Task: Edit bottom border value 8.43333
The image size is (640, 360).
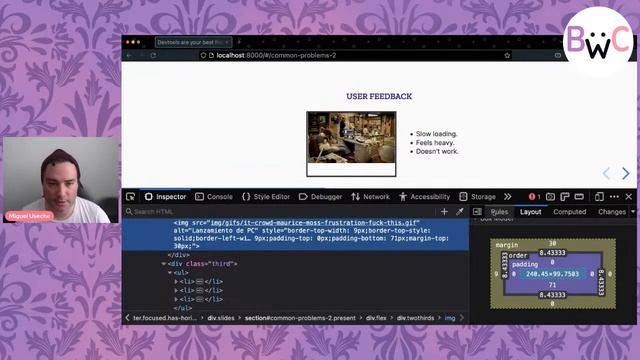Action: [552, 295]
